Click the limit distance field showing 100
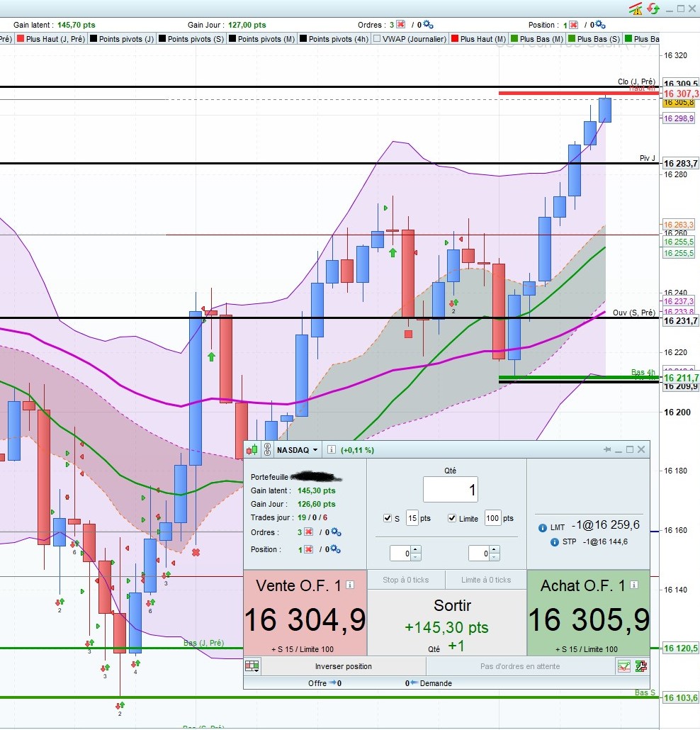The width and height of the screenshot is (700, 730). click(x=492, y=518)
